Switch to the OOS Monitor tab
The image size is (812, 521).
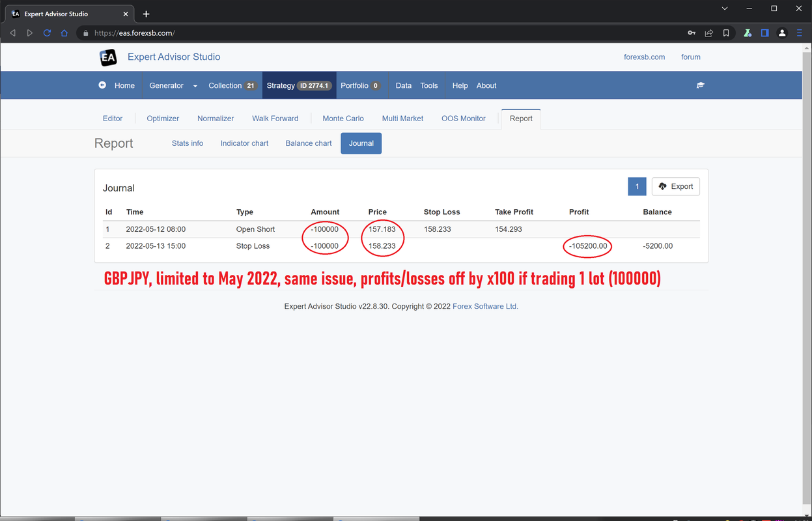pyautogui.click(x=464, y=119)
